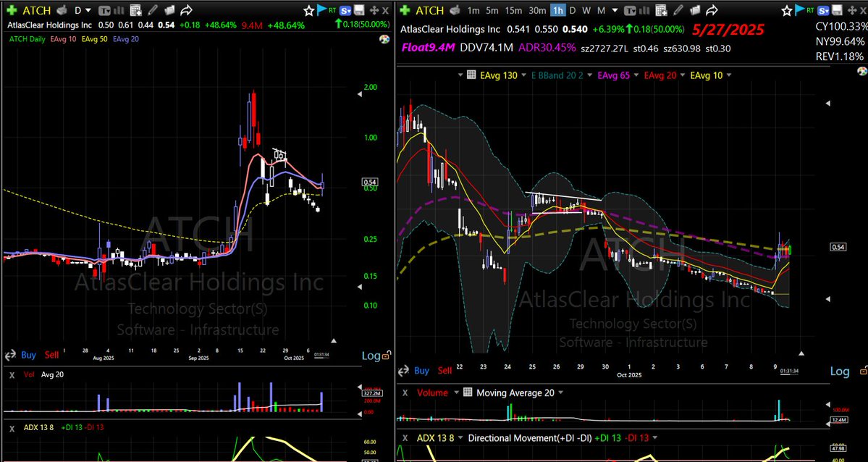The height and width of the screenshot is (462, 868).
Task: Remove the Volume pane with its X in right chart
Action: coord(405,392)
